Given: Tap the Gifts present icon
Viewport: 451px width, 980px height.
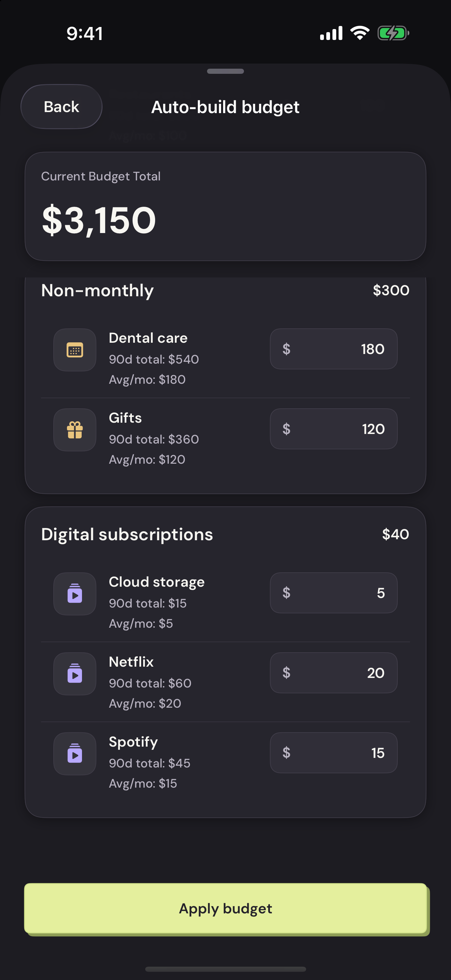Looking at the screenshot, I should click(74, 430).
